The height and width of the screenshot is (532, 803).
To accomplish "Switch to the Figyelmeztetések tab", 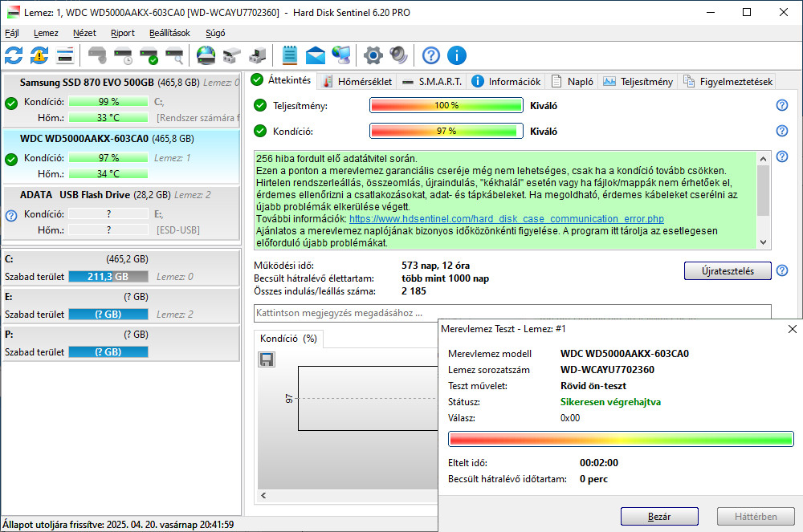I will (x=728, y=81).
